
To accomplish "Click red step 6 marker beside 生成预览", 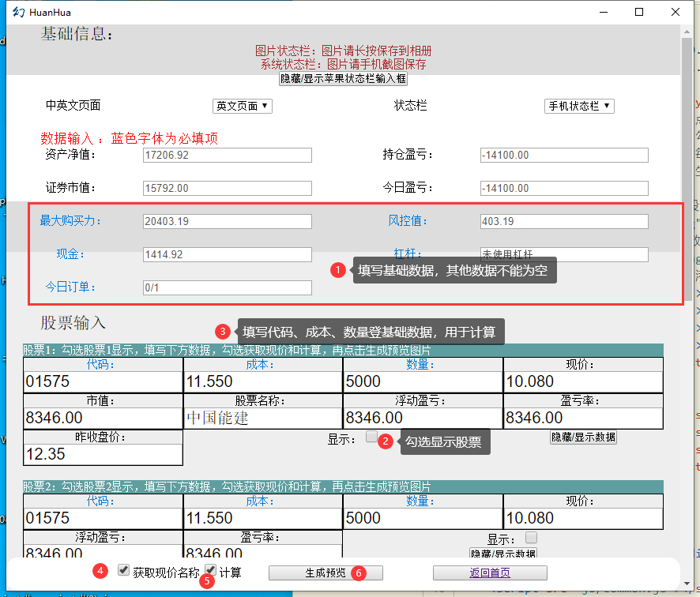I will [359, 573].
